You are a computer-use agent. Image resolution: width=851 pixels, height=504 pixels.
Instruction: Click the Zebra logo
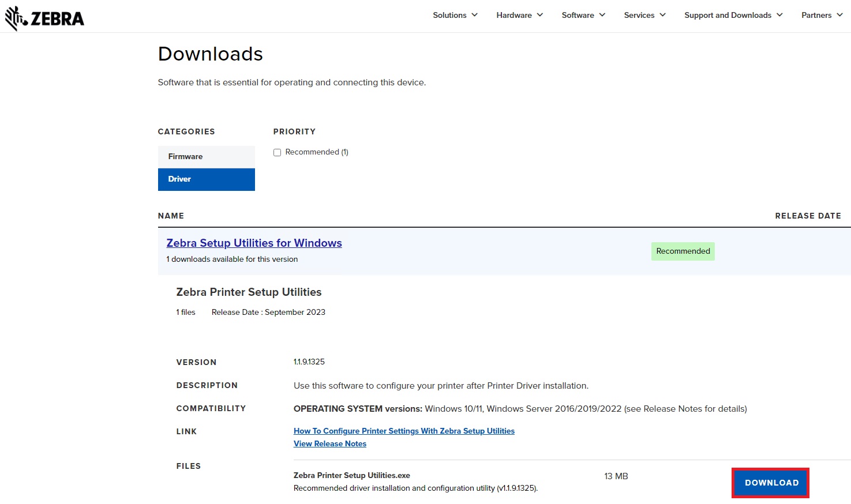click(x=44, y=18)
